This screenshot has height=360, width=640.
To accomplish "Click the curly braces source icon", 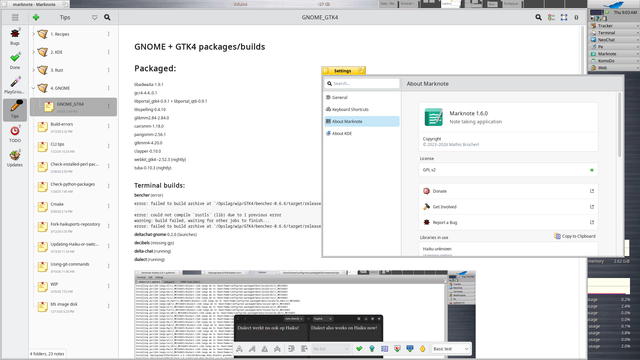I will click(576, 17).
